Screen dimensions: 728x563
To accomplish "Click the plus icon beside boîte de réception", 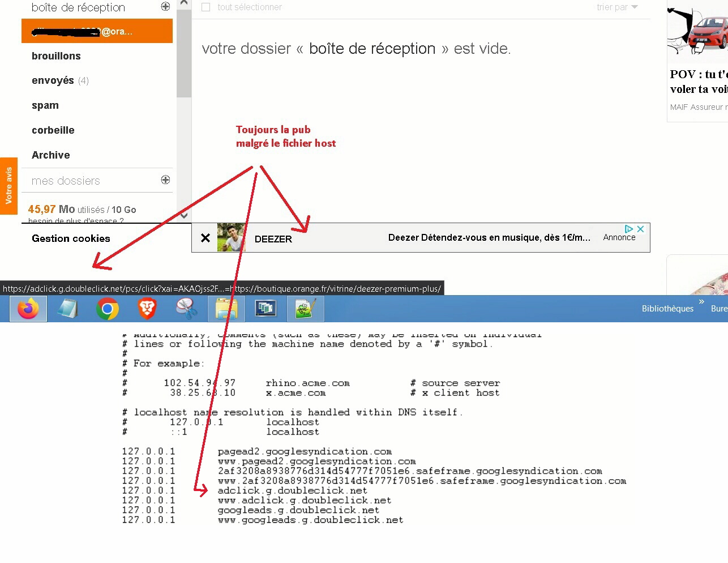I will [x=165, y=6].
